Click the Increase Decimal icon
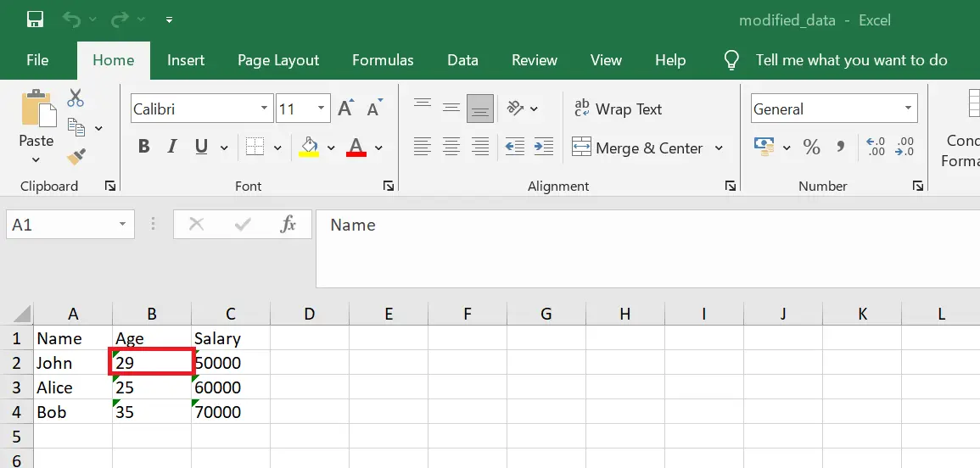 click(x=875, y=148)
